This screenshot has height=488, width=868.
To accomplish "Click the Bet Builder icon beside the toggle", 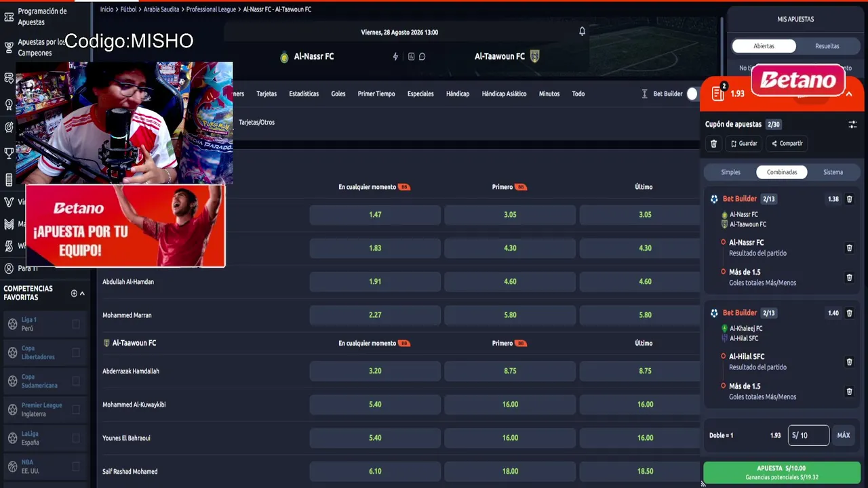I will [644, 94].
